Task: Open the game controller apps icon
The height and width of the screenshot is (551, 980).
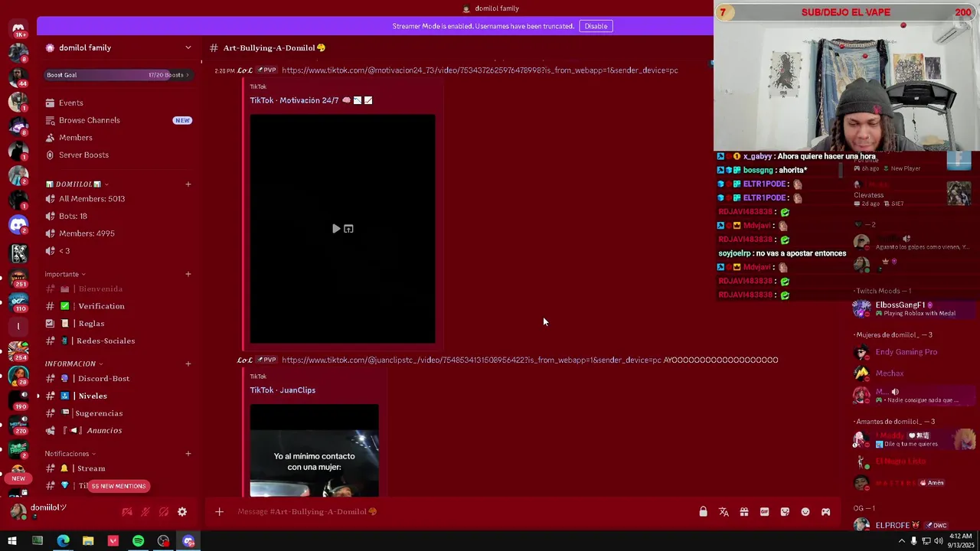Action: click(826, 512)
